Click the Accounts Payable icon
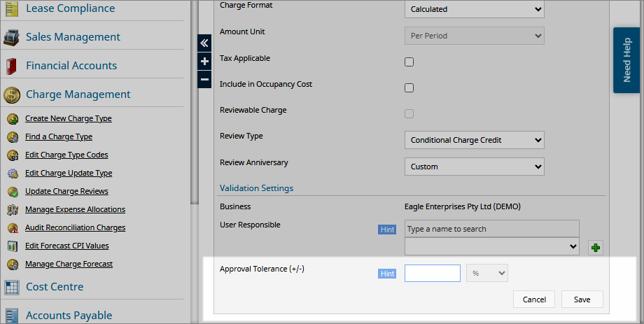Screen dimensions: 644x324 (x=11, y=316)
